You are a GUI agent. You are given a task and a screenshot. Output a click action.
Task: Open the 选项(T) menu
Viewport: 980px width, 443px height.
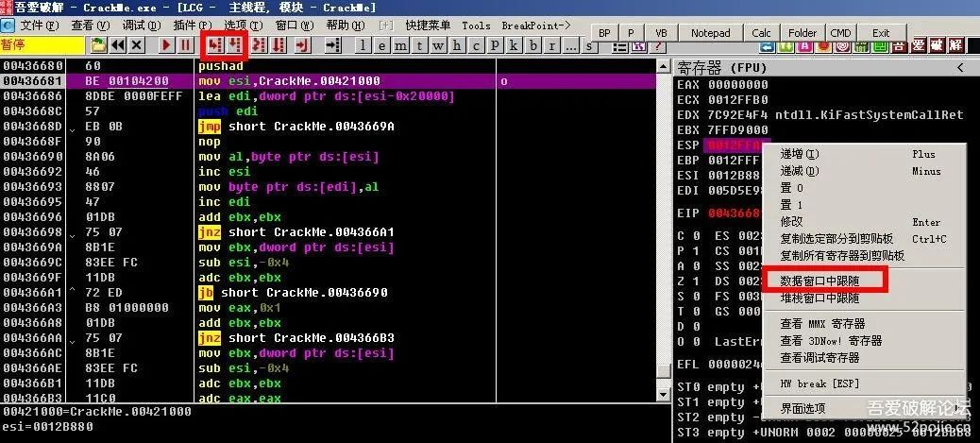pos(244,25)
